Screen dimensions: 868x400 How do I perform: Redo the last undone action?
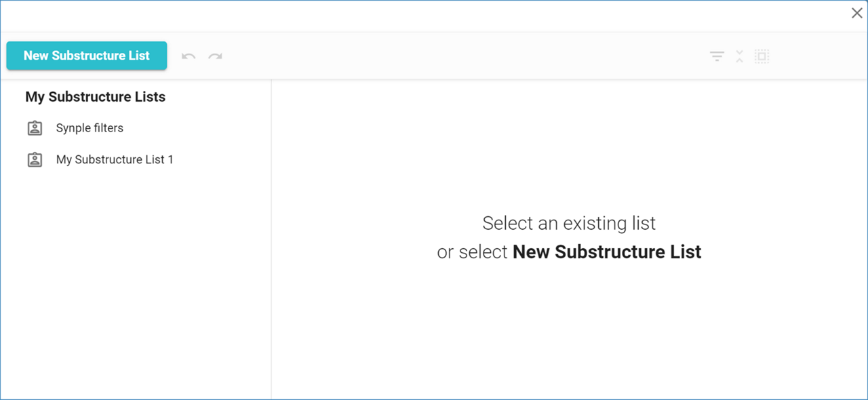click(x=215, y=56)
